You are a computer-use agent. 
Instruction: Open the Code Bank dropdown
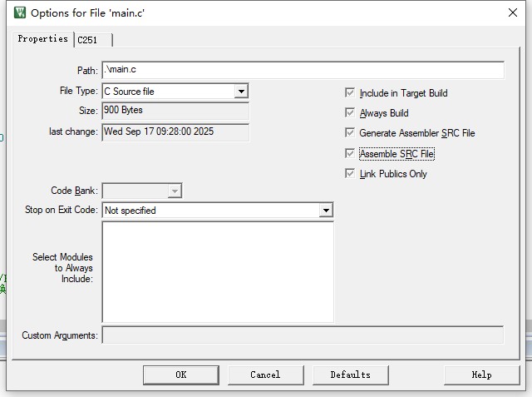174,191
